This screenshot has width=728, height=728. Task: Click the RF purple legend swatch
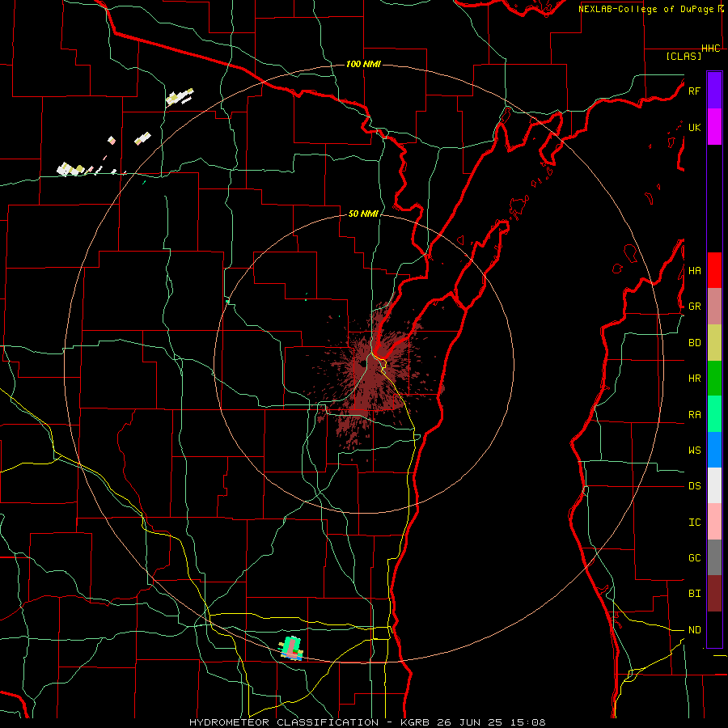pos(714,91)
